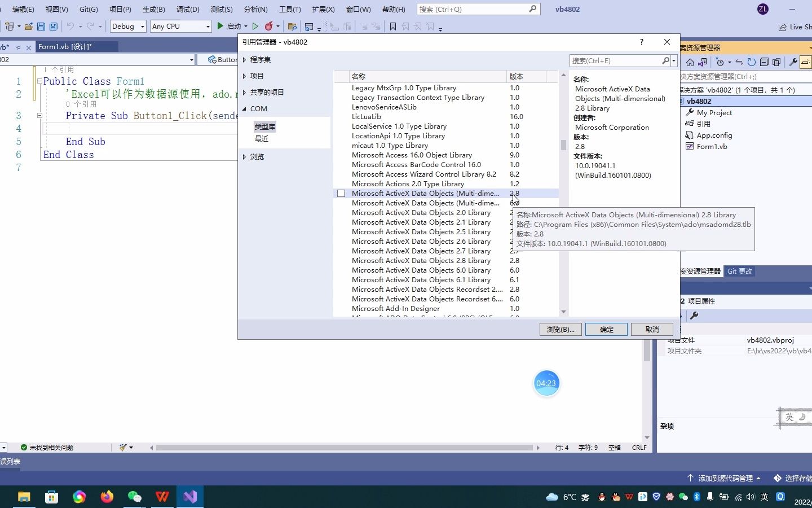Click the bookmark toggle icon in toolbar
812x508 pixels.
point(393,27)
